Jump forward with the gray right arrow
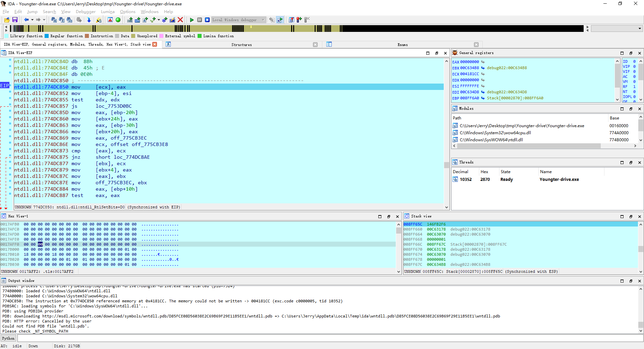 coord(38,20)
